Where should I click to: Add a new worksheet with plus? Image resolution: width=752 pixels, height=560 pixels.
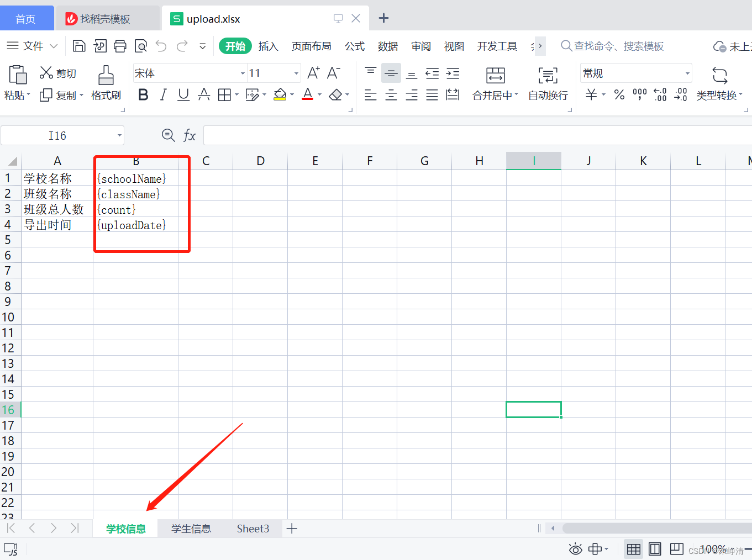point(292,529)
